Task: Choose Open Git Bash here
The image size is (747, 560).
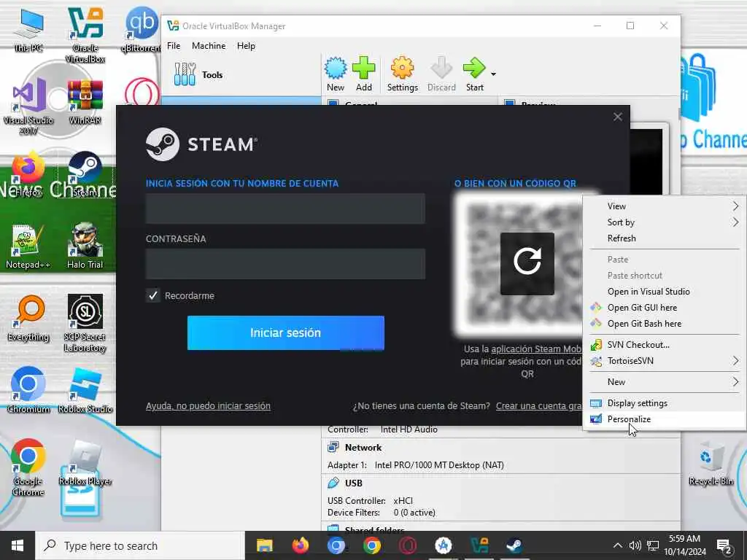Action: 665,323
